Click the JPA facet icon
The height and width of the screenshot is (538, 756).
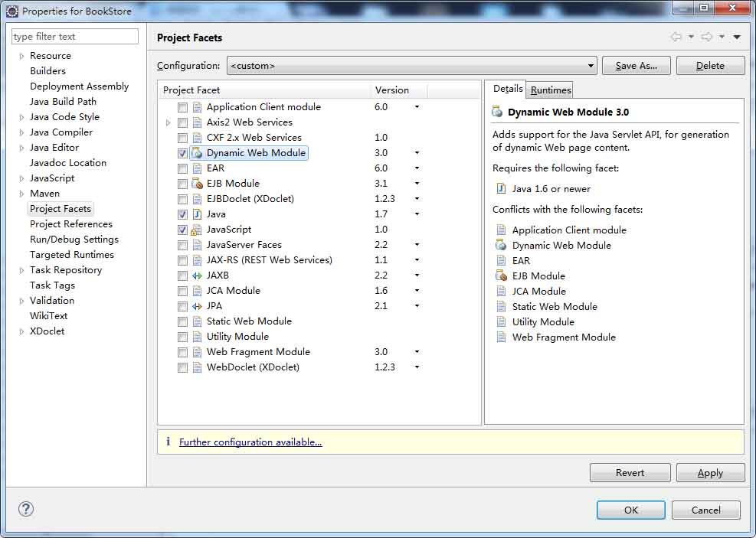(x=197, y=306)
